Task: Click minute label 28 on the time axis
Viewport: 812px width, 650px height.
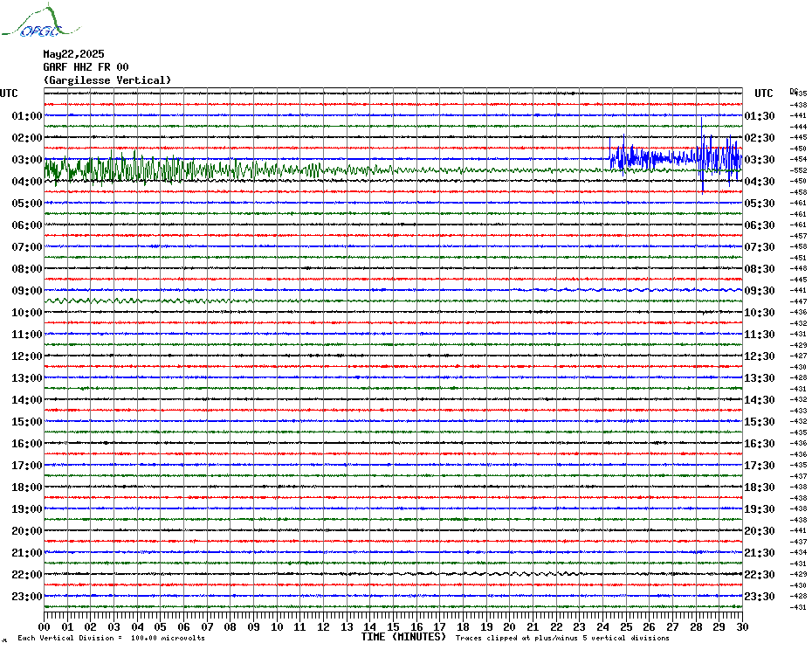Action: tap(696, 626)
